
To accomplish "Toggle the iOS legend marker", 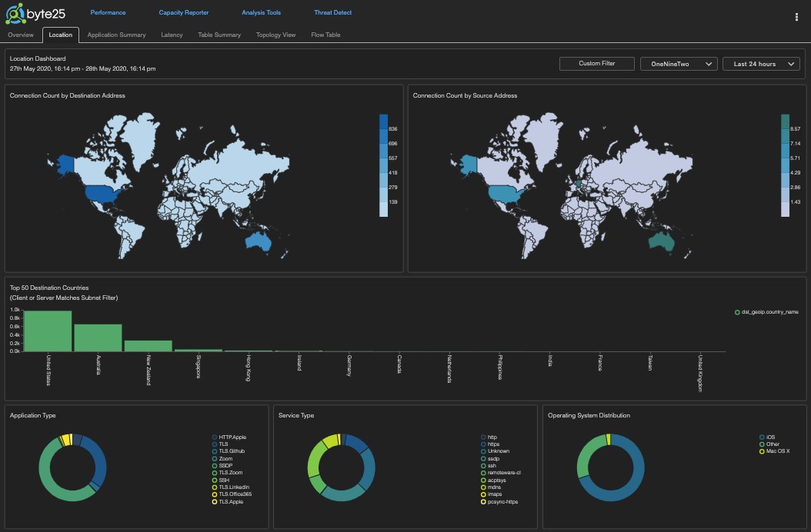I will click(762, 437).
